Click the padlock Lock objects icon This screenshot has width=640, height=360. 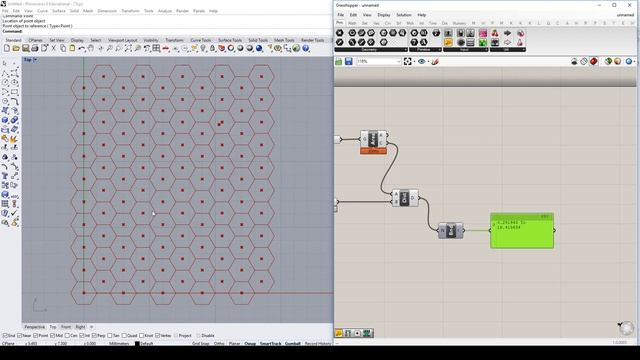click(212, 49)
